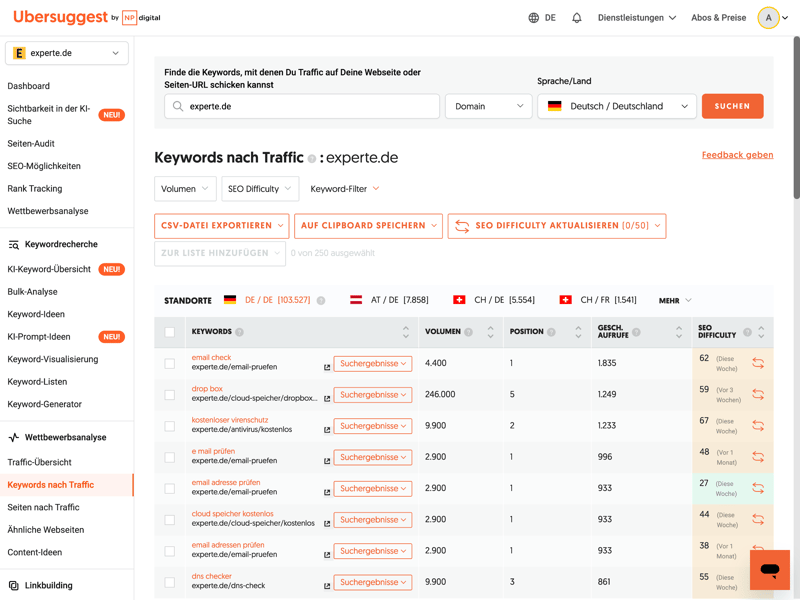This screenshot has width=800, height=600.
Task: Check the email check keyword row
Action: pos(170,364)
